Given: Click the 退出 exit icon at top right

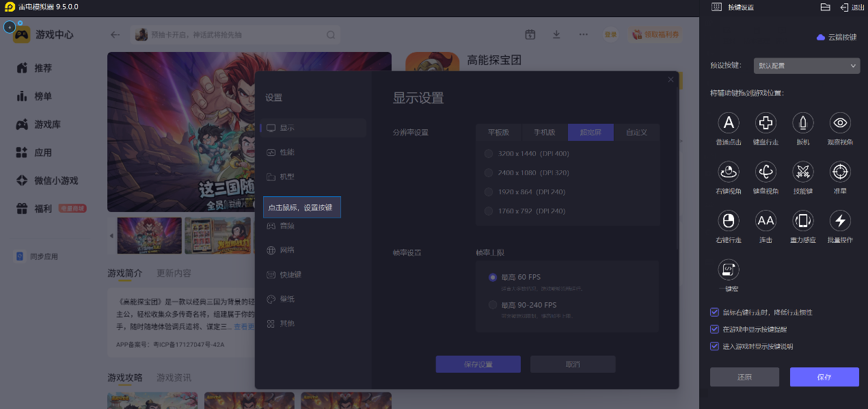Looking at the screenshot, I should click(844, 7).
